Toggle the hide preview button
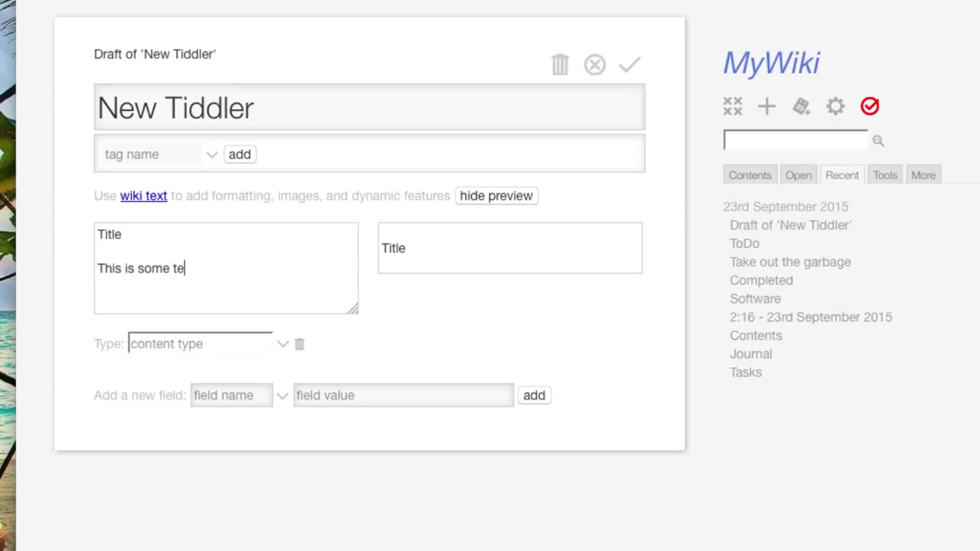 [x=496, y=196]
